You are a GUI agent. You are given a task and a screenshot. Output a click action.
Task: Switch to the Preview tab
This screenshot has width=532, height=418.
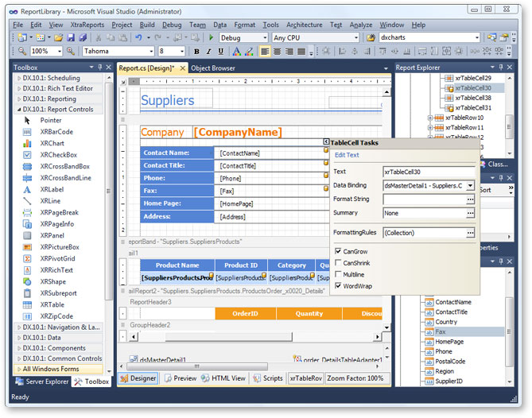pyautogui.click(x=181, y=378)
